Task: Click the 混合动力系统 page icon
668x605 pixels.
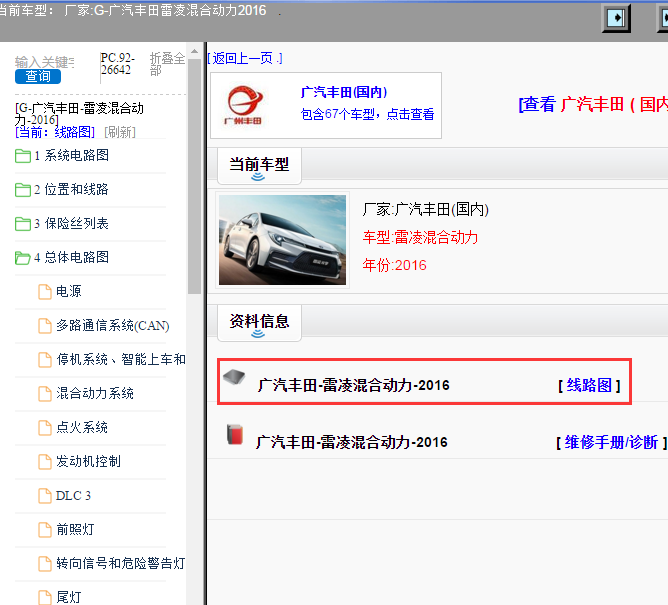Action: click(x=45, y=394)
